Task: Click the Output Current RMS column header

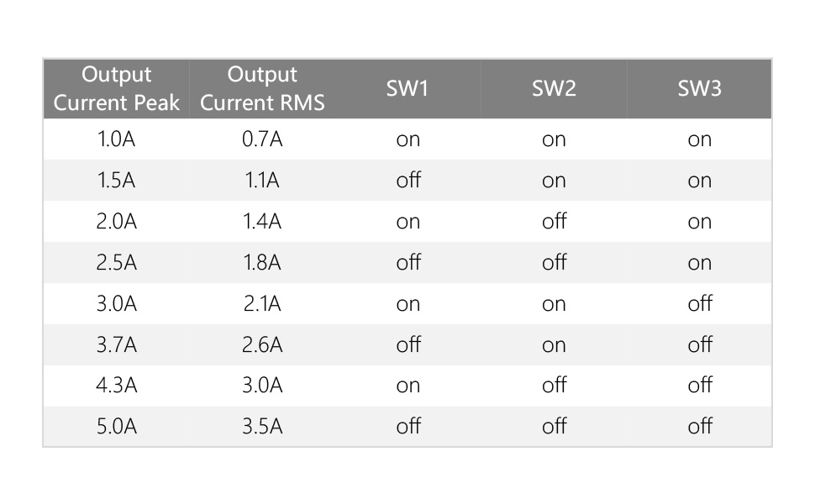Action: tap(262, 88)
